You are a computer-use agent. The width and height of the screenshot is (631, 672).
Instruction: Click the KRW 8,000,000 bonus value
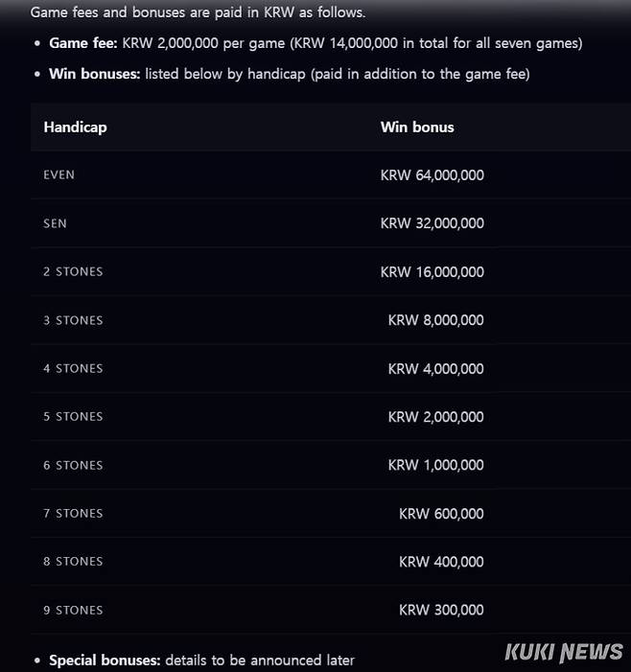[x=435, y=320]
